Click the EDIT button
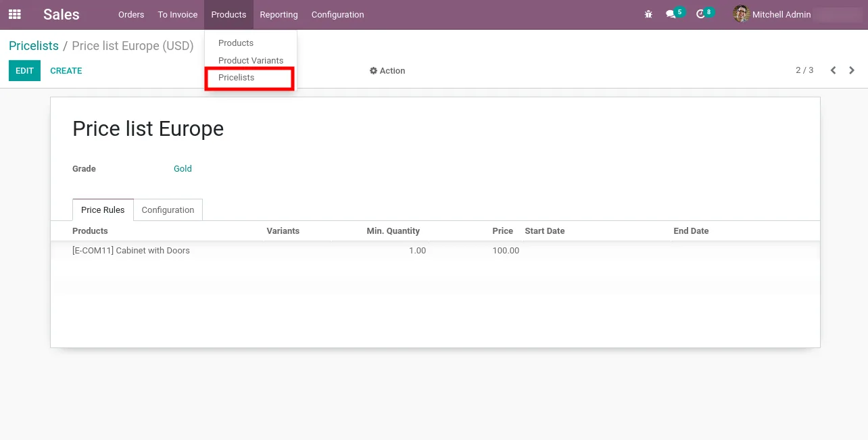The width and height of the screenshot is (868, 440). [x=24, y=70]
